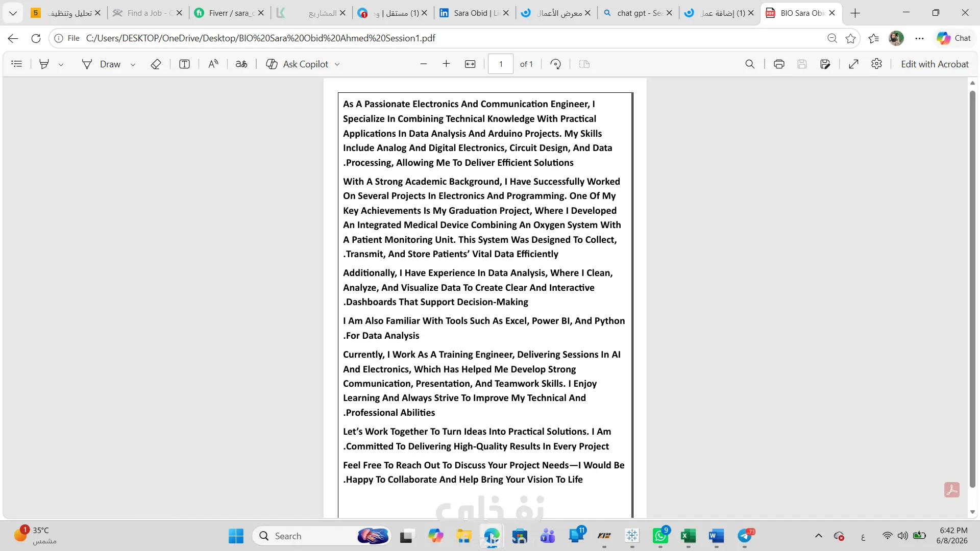Toggle the Highlight tool

click(x=44, y=64)
